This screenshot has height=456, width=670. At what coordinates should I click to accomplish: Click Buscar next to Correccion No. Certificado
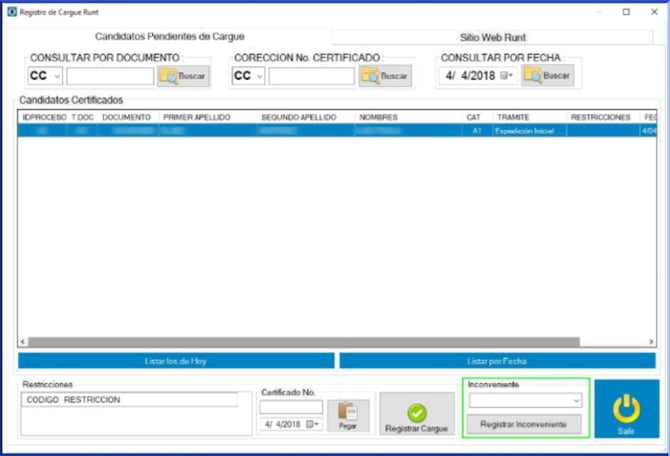385,76
